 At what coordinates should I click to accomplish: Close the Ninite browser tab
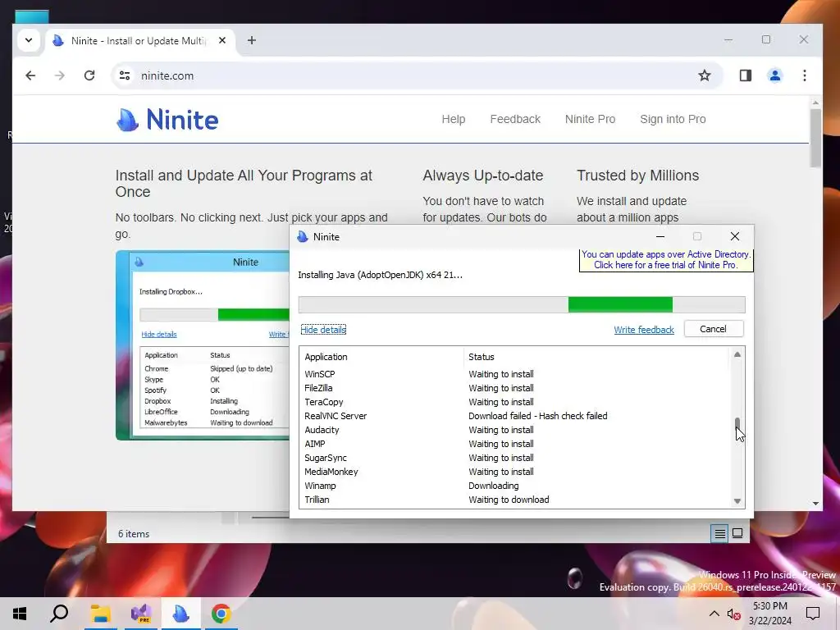pos(222,40)
